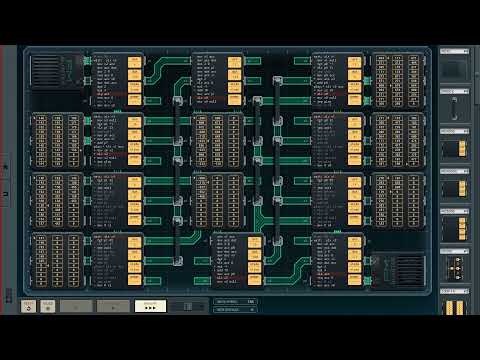Click the output display screen on the board

coord(399,269)
